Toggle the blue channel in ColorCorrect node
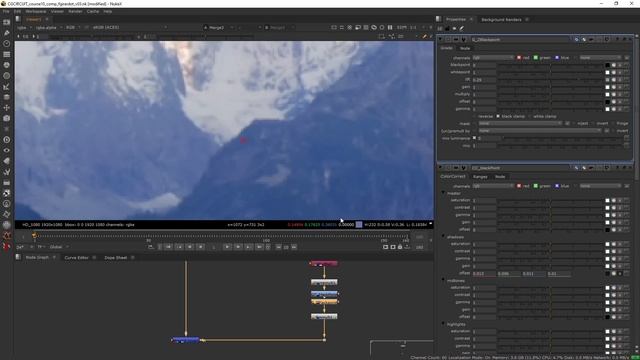 (x=557, y=186)
